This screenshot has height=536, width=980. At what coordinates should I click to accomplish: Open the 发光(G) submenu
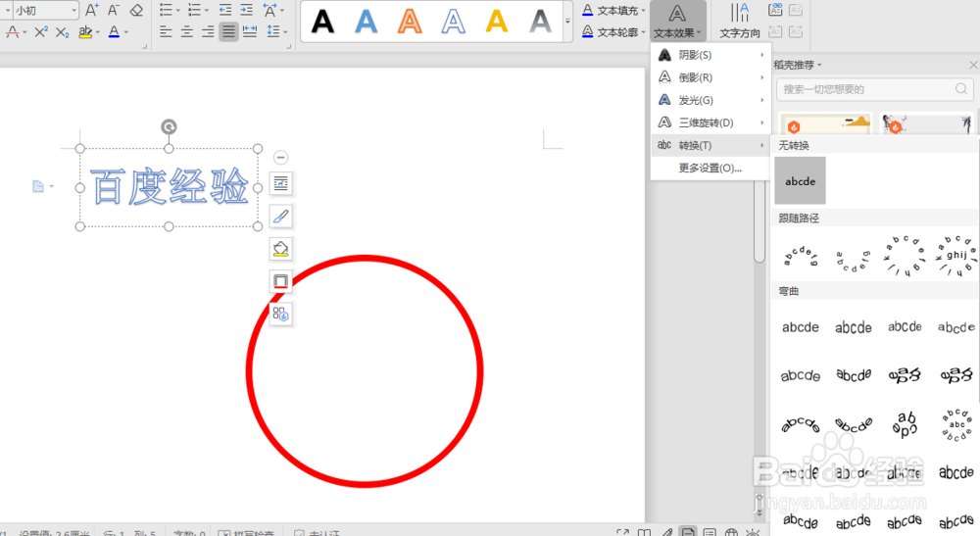710,100
